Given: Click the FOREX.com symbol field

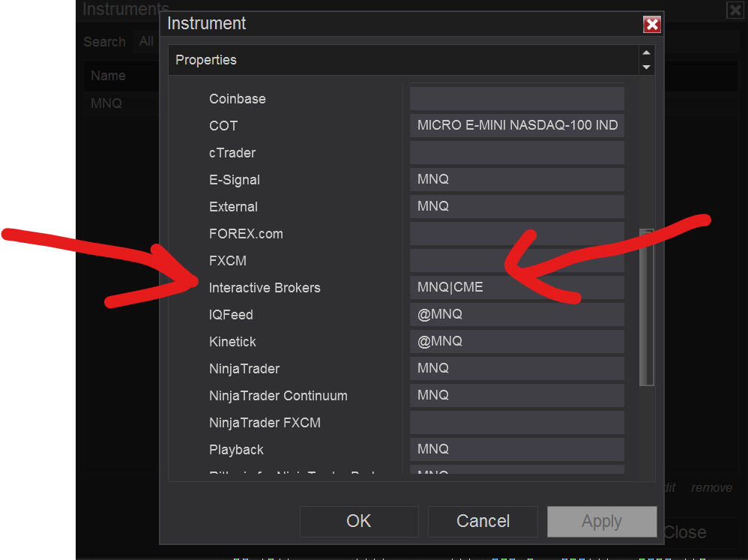Looking at the screenshot, I should pyautogui.click(x=516, y=233).
